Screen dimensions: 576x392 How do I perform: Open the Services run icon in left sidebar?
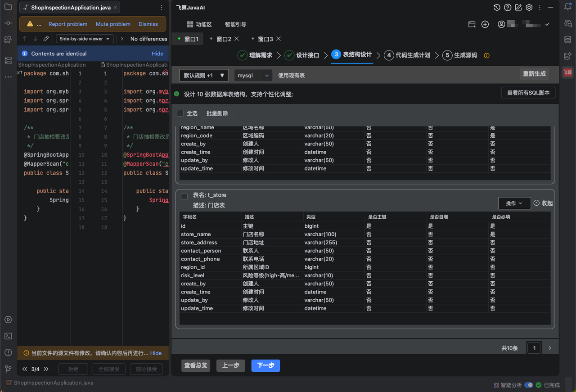pyautogui.click(x=8, y=320)
